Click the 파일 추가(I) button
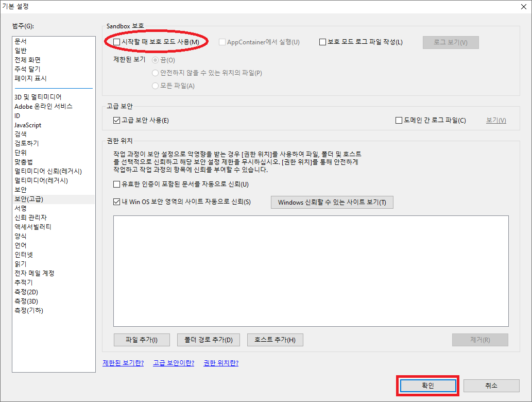Viewport: 532px width, 402px height. coord(141,340)
